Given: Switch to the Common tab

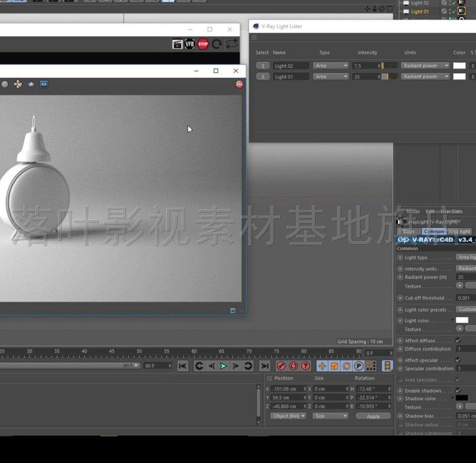Looking at the screenshot, I should point(434,231).
